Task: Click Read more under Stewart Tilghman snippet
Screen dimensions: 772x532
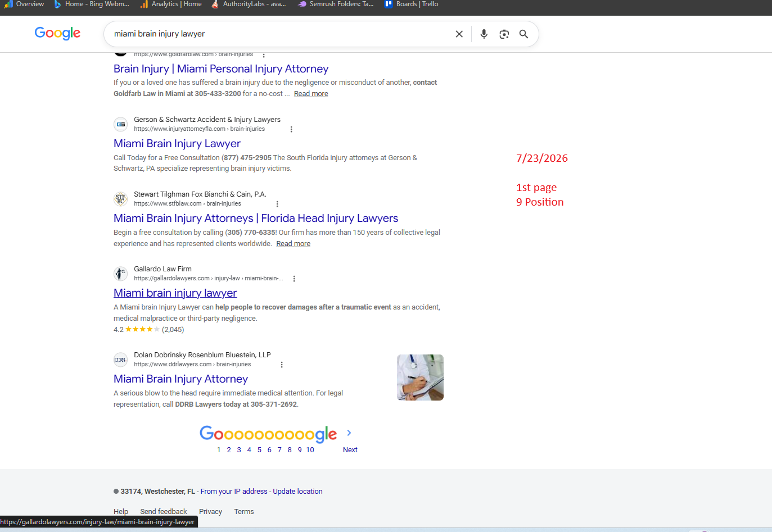Action: tap(293, 244)
